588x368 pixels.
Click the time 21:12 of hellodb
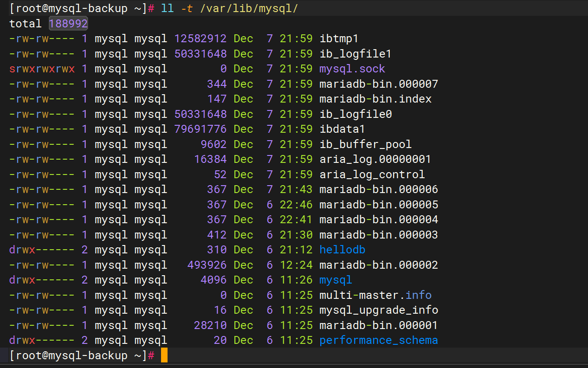click(296, 250)
